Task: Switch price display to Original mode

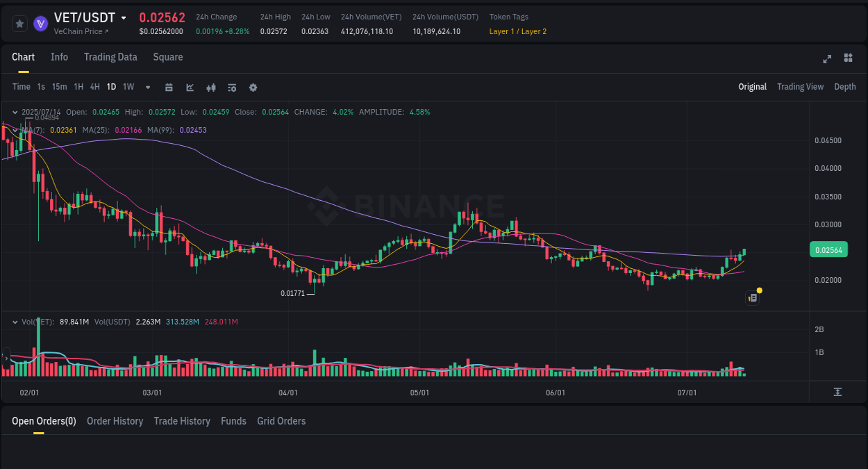Action: pyautogui.click(x=752, y=86)
